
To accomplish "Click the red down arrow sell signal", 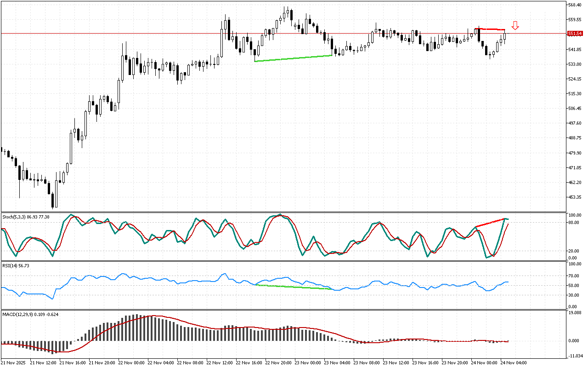I will coord(515,25).
